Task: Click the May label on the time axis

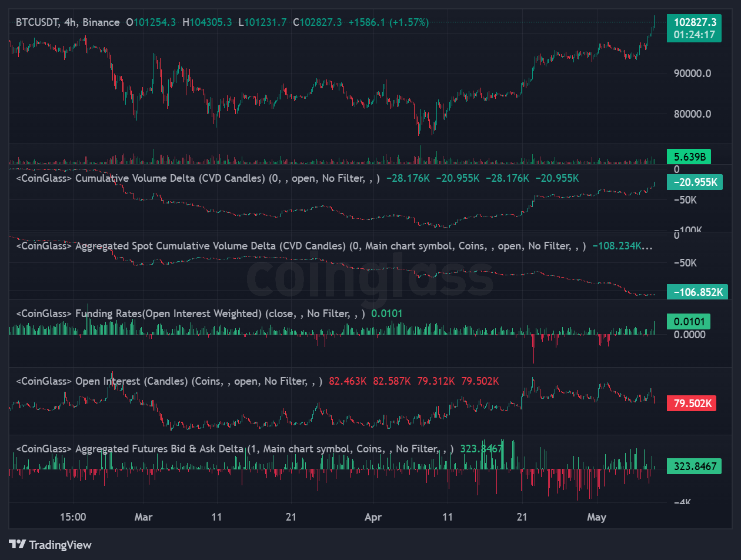Action: 597,517
